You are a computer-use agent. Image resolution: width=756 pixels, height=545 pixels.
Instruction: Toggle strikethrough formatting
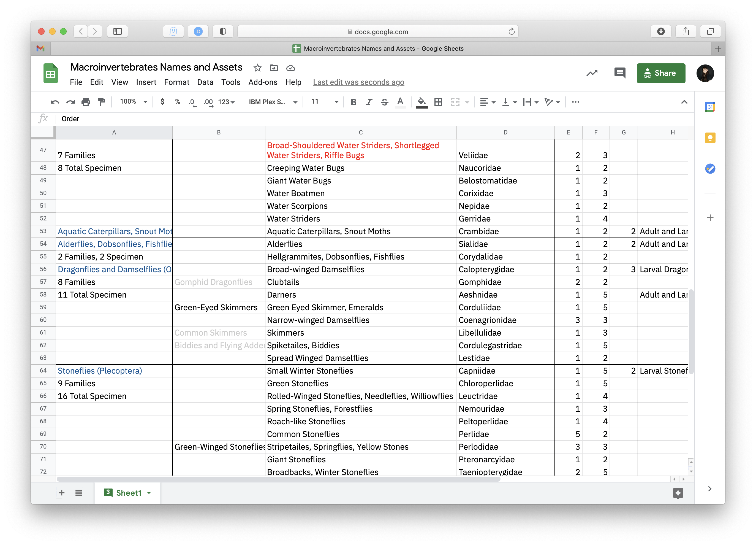click(384, 102)
